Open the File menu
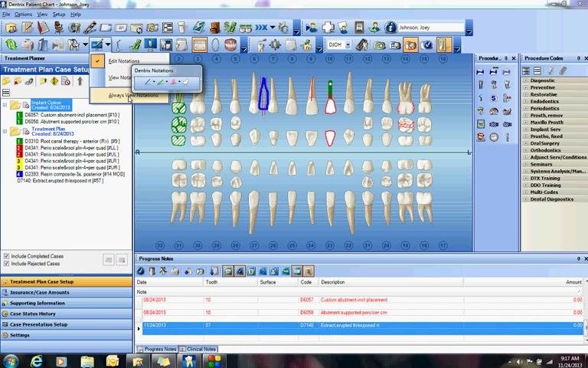 coord(6,15)
